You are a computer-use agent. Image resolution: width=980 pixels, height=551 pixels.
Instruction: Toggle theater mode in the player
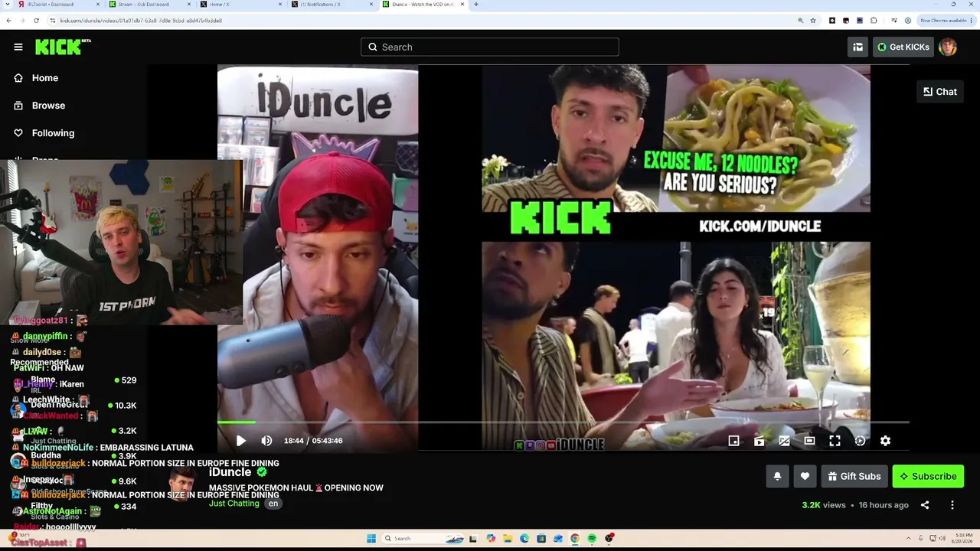[809, 441]
